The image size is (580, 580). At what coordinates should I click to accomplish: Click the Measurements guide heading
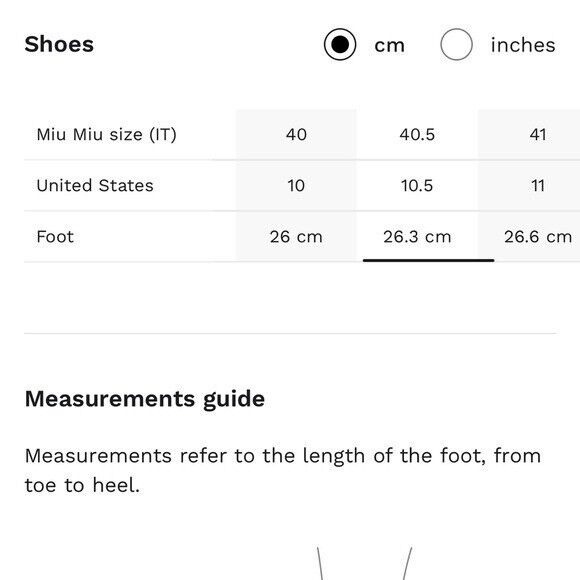pyautogui.click(x=145, y=399)
